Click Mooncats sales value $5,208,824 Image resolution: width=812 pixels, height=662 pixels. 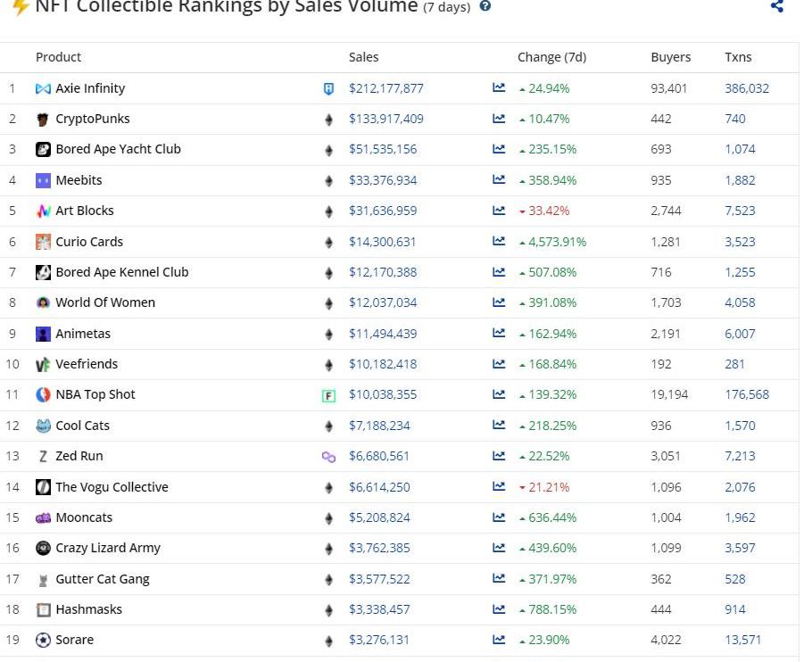point(379,517)
